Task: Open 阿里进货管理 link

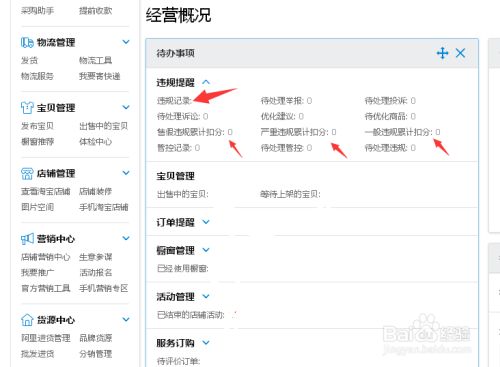Action: point(46,338)
